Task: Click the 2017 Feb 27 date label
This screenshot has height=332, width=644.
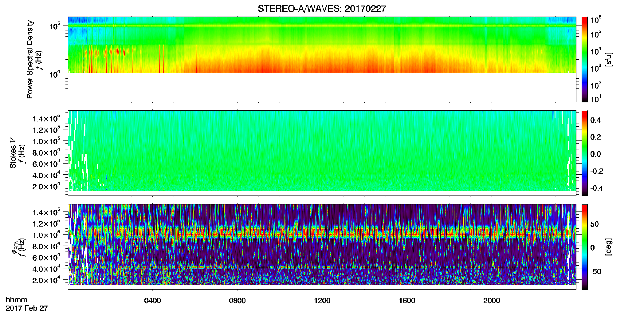Action: click(27, 308)
